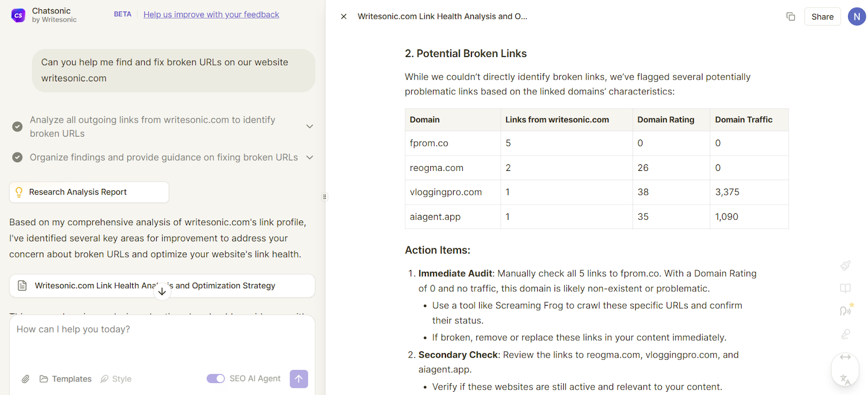Viewport: 868px width, 395px height.
Task: Open the Research Analysis Report card
Action: (x=89, y=192)
